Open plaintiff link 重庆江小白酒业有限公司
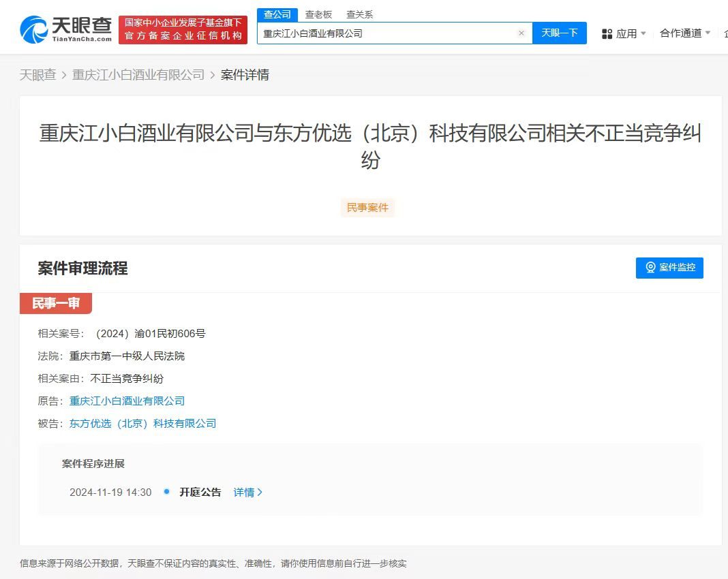Screen dimensions: 728x579 (127, 401)
